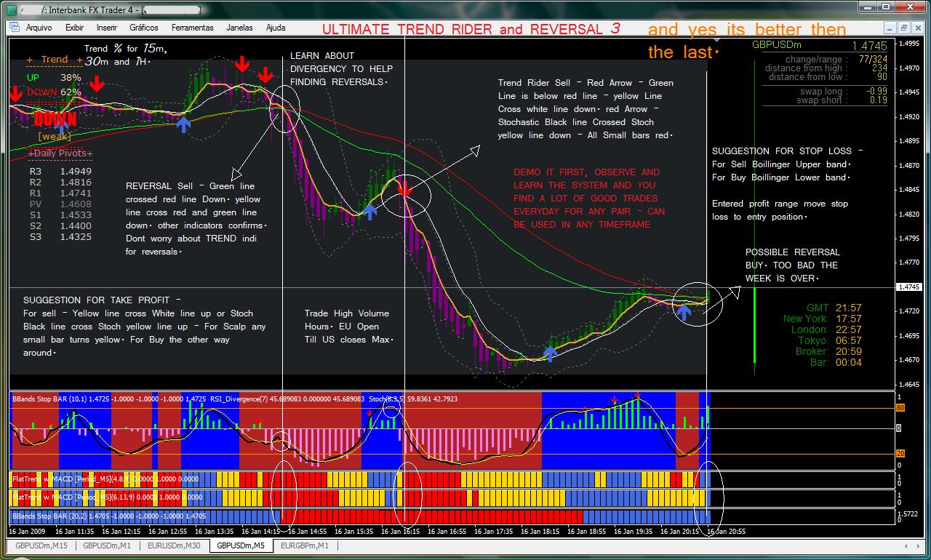Open the Inserir menu

tap(106, 28)
